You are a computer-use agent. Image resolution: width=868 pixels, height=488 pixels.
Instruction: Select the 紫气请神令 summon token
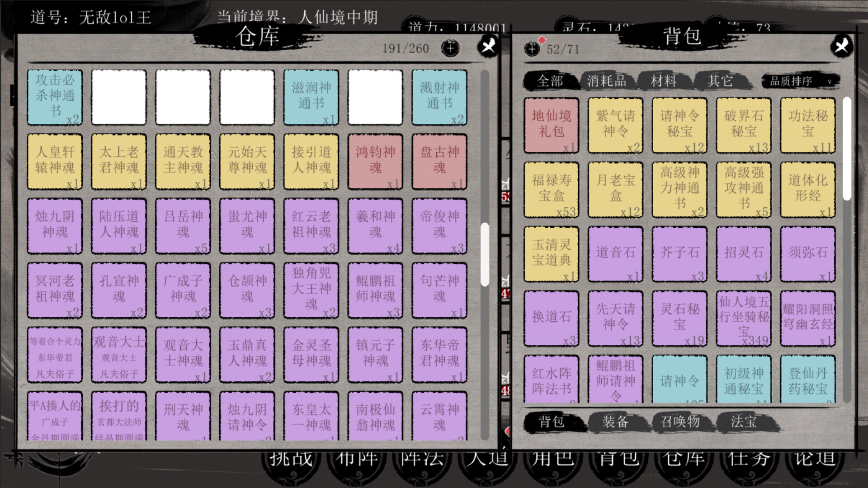pos(615,125)
